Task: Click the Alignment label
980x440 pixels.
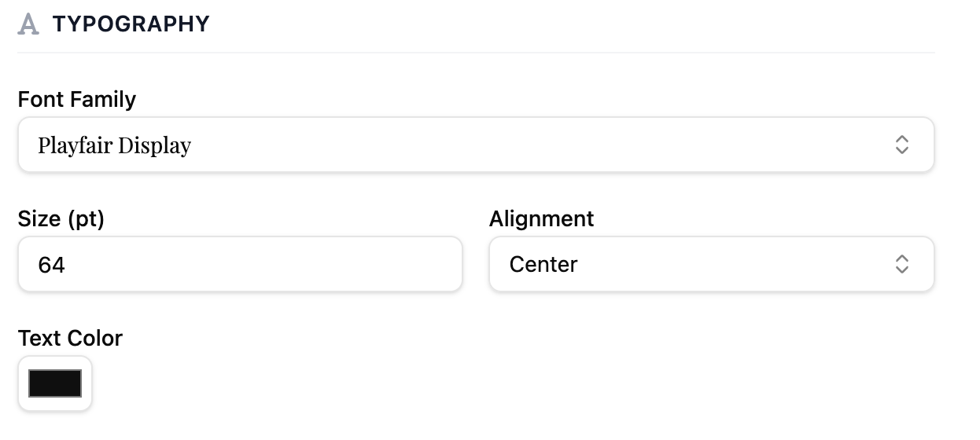Action: pos(541,219)
